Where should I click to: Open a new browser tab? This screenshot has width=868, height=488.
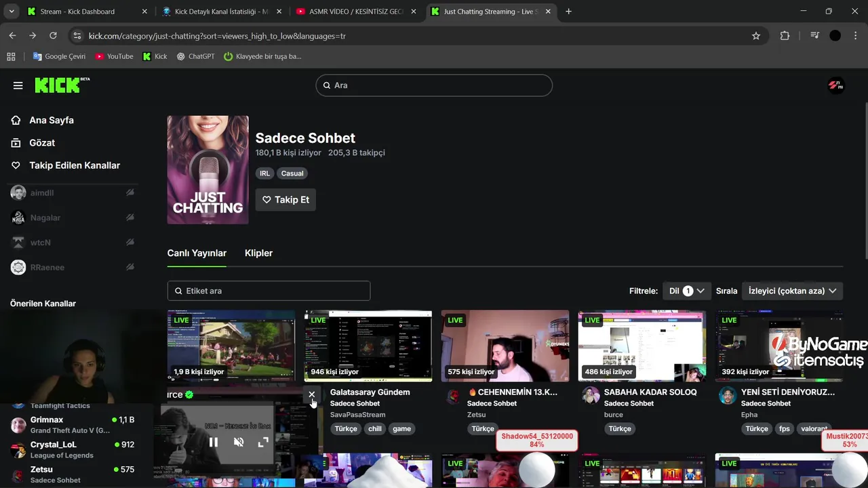[x=568, y=12]
